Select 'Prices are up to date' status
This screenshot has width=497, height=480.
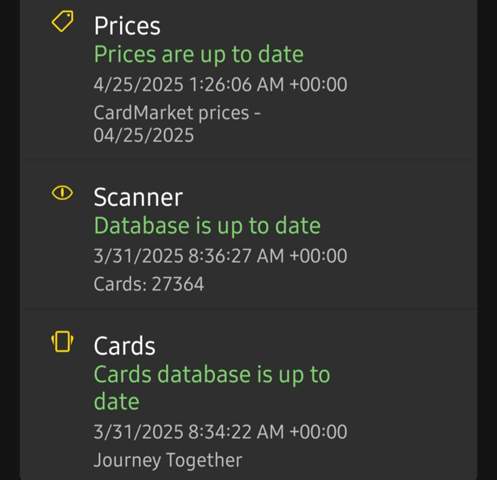[x=199, y=54]
